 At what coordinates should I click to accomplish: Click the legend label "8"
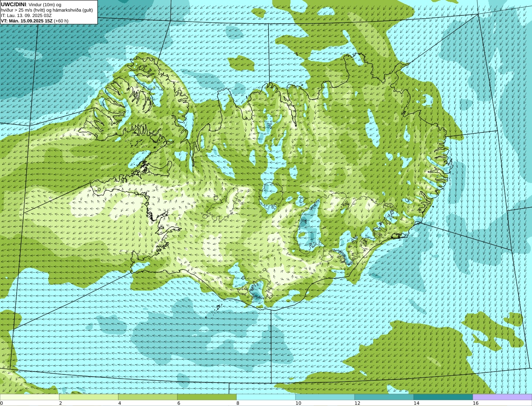tap(238, 403)
